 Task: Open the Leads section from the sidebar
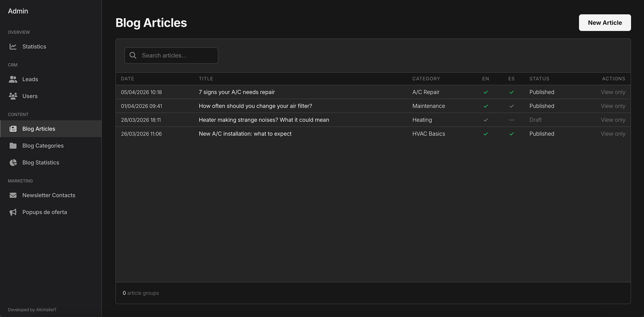pyautogui.click(x=30, y=79)
